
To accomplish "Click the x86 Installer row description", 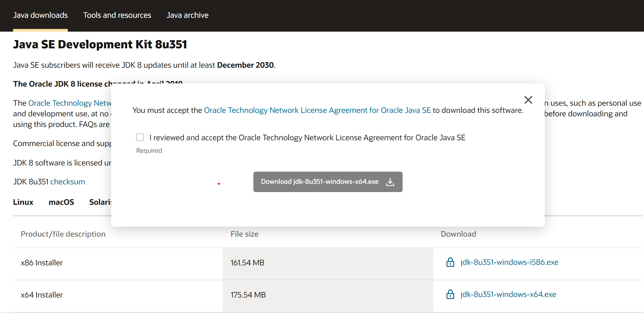I will [x=42, y=263].
